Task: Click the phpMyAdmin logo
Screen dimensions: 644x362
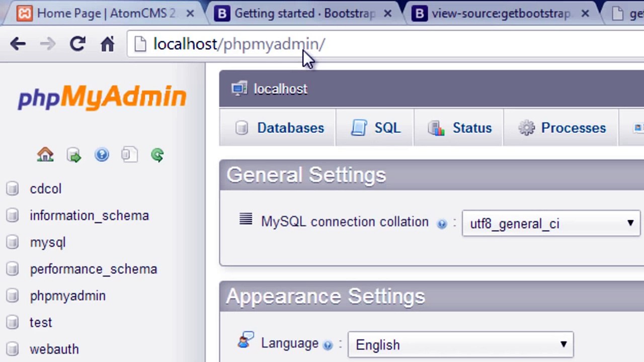Action: 102,97
